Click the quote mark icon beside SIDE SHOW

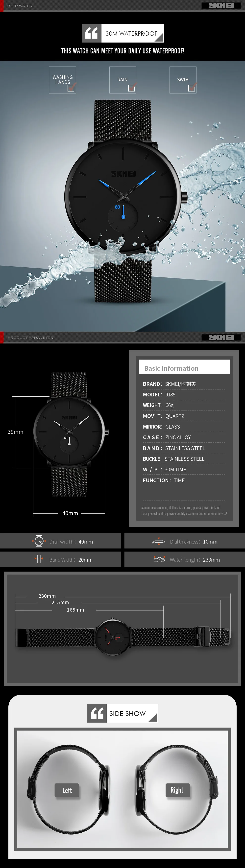coord(97,713)
